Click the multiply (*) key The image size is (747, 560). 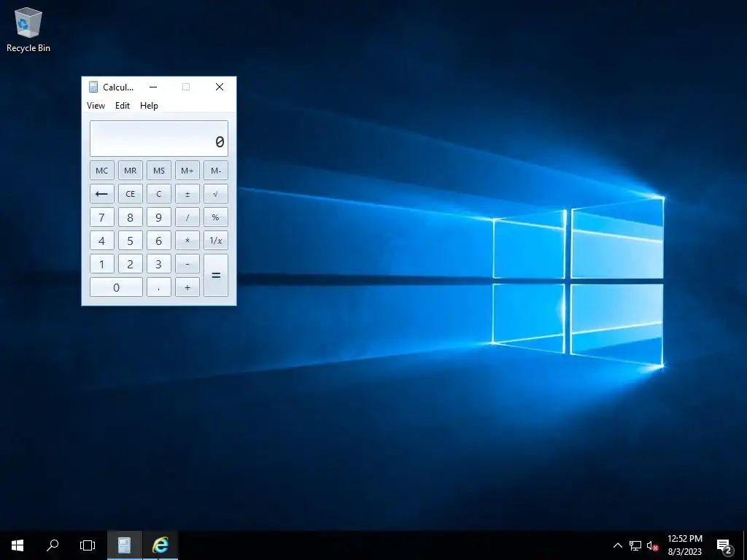[x=187, y=241]
